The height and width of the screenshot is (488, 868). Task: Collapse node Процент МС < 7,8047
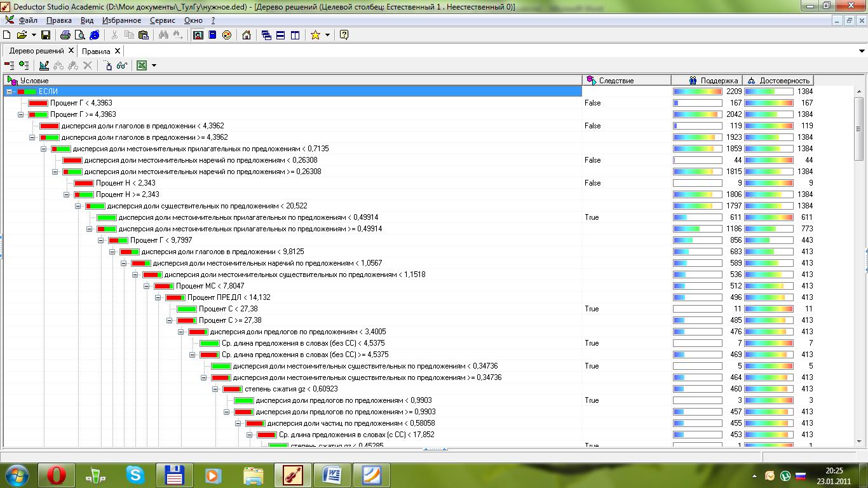(147, 286)
